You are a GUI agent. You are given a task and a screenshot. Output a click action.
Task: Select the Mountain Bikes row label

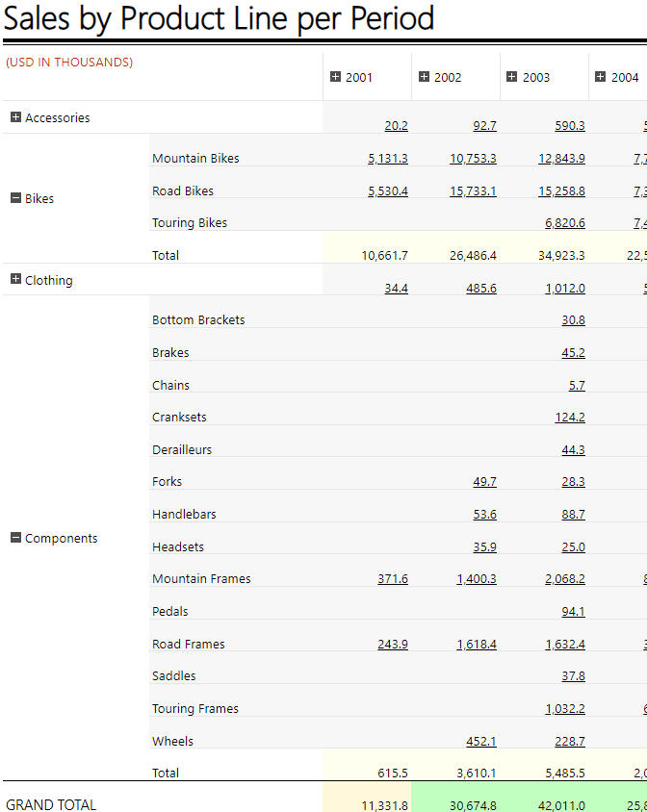click(x=195, y=158)
